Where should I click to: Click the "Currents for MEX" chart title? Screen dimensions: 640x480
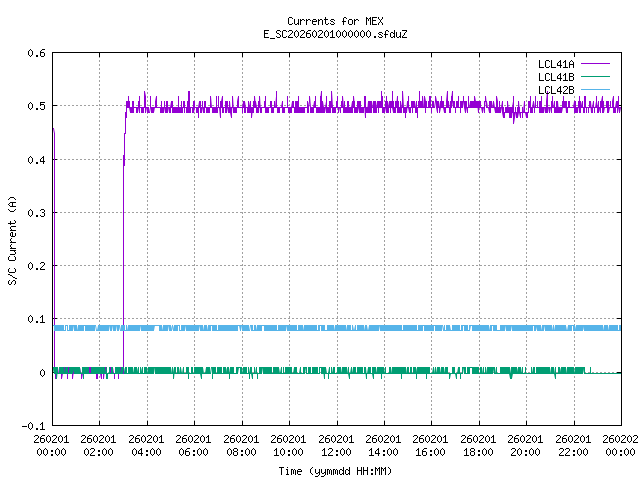point(334,21)
